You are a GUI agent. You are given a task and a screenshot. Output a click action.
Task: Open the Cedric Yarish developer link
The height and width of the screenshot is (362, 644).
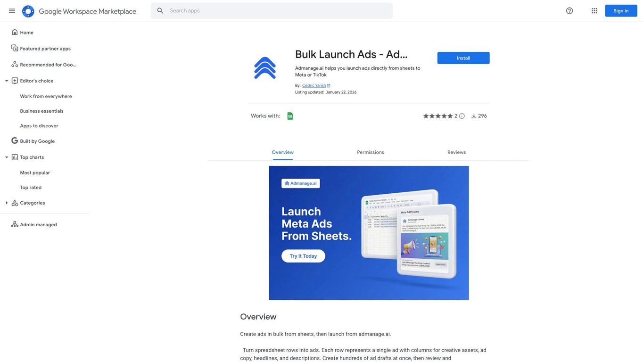(314, 86)
